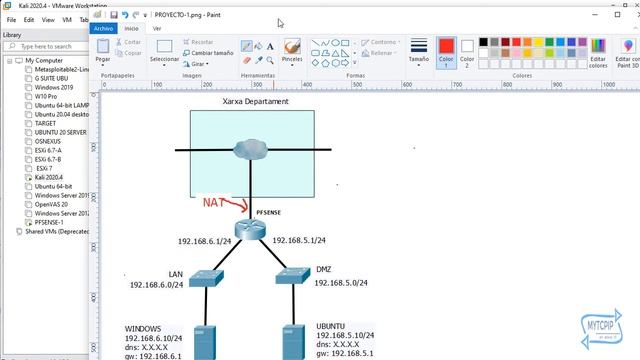Choose the Curve shape
This screenshot has height=360, width=640.
tap(325, 42)
